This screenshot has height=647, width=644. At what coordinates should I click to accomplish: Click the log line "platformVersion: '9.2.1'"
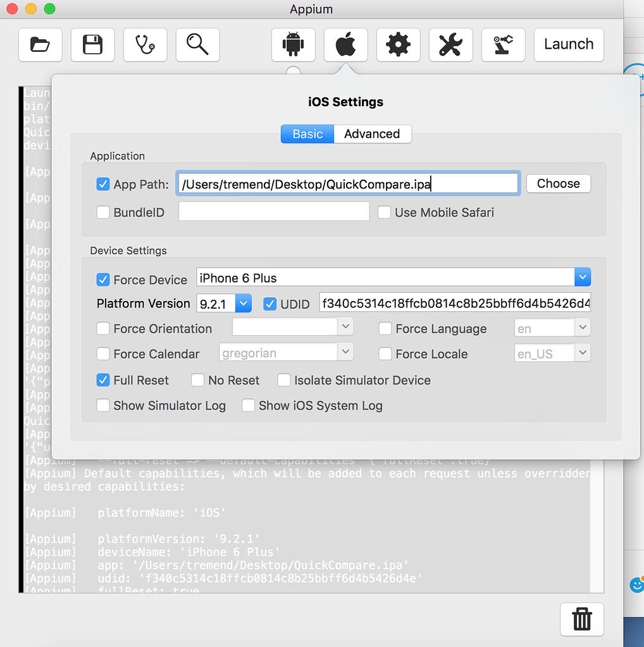pos(178,539)
